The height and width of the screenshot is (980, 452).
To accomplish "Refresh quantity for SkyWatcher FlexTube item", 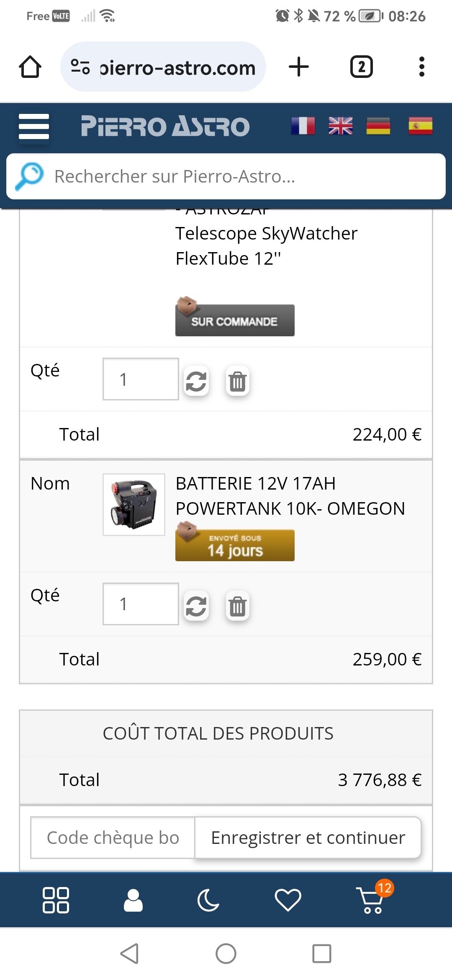I will tap(196, 381).
